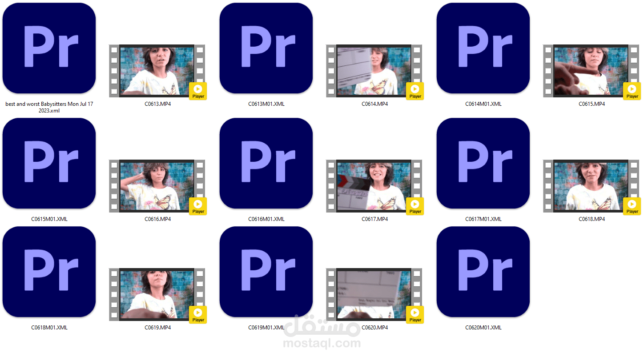This screenshot has width=644, height=357.
Task: Click the file name label "C0618.MP4"
Action: click(x=592, y=219)
